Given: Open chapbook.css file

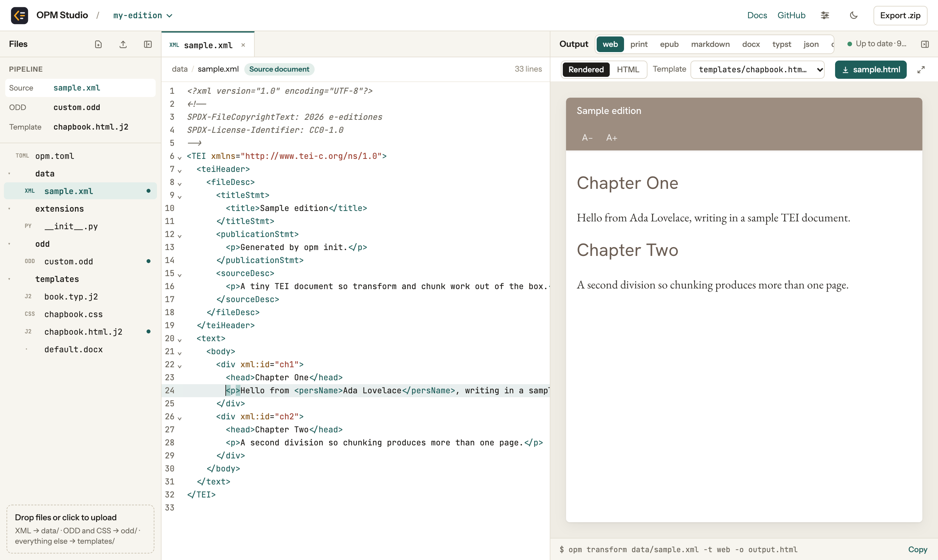Looking at the screenshot, I should click(80, 314).
